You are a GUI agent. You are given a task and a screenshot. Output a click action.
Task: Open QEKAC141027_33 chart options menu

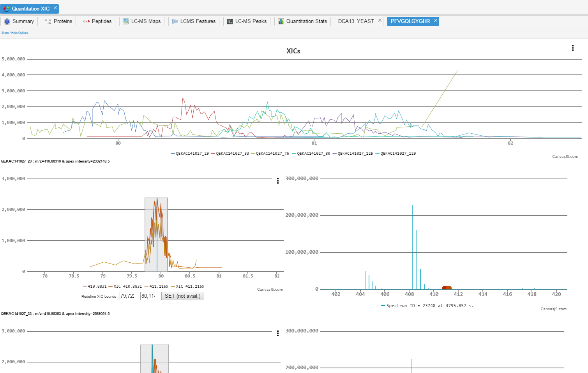click(x=277, y=333)
